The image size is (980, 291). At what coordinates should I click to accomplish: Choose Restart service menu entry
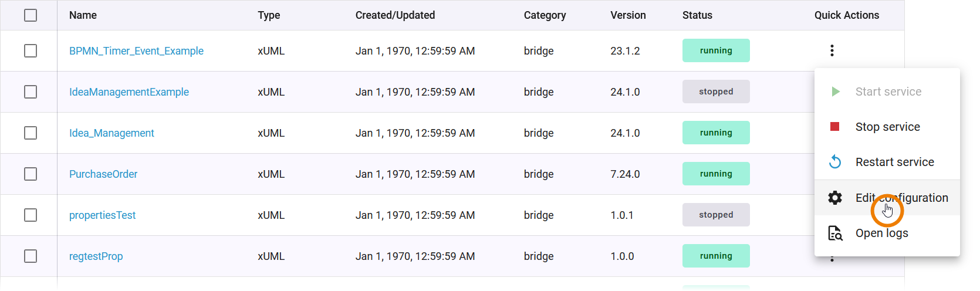pos(894,162)
